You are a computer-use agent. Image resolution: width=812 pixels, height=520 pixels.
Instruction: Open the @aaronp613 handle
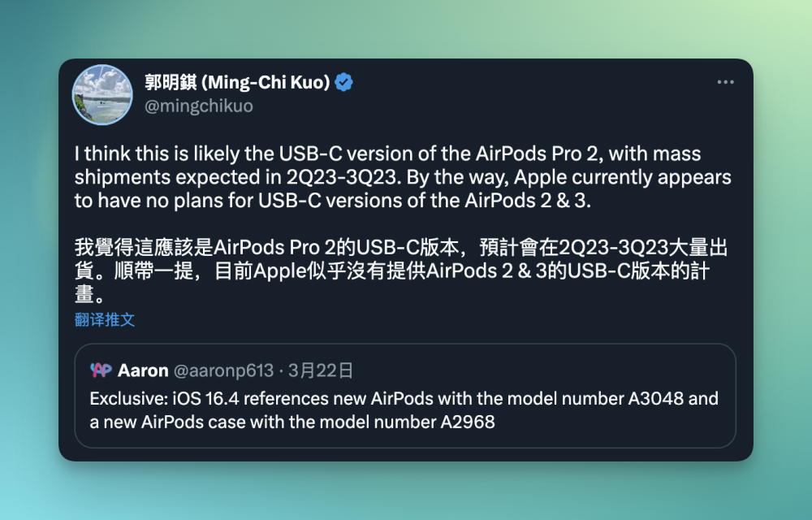[x=223, y=370]
